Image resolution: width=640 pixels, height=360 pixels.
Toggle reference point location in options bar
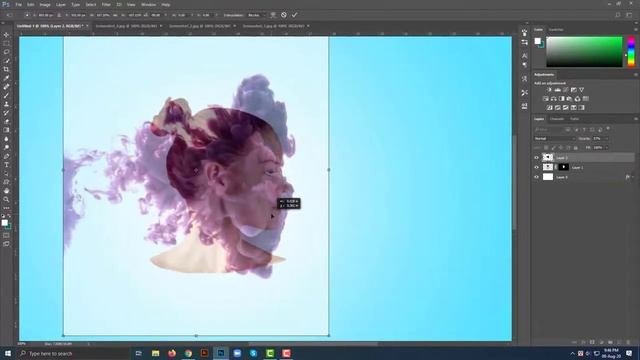(x=27, y=15)
